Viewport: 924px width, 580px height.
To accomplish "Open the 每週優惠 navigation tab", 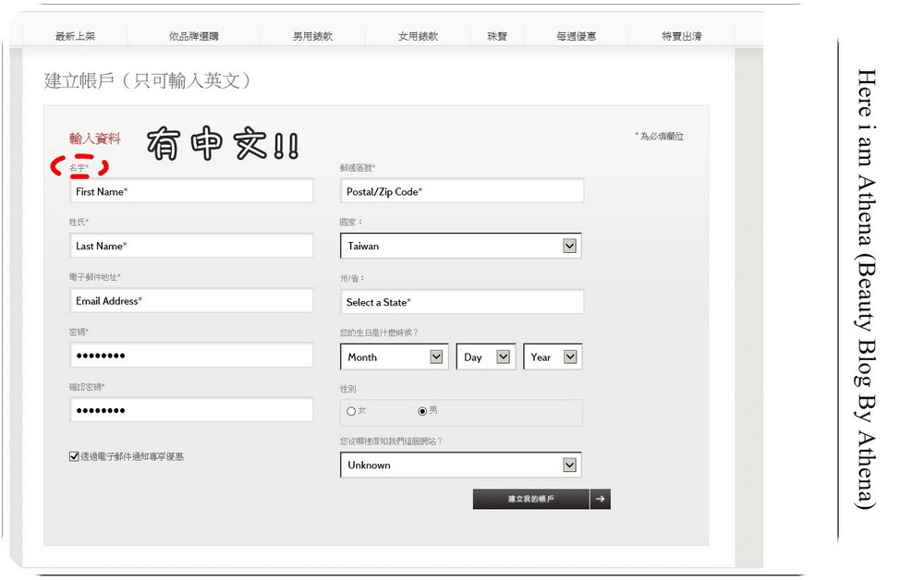I will 577,36.
